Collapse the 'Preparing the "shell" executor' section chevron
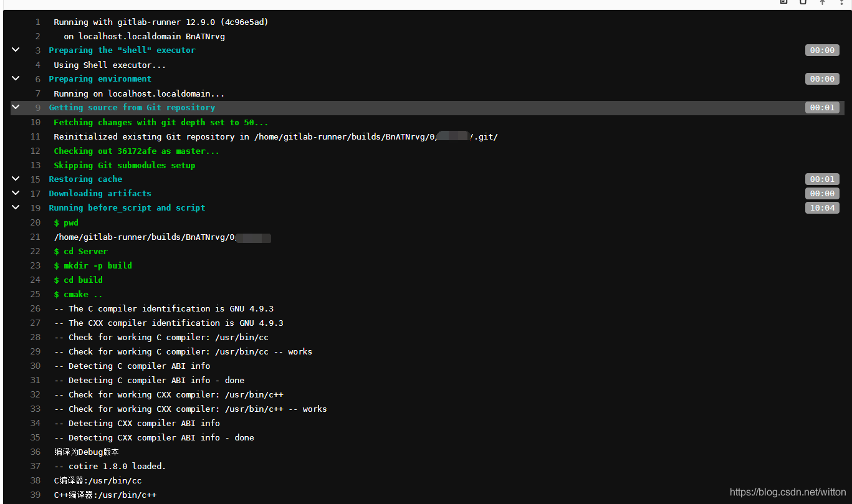 [16, 50]
